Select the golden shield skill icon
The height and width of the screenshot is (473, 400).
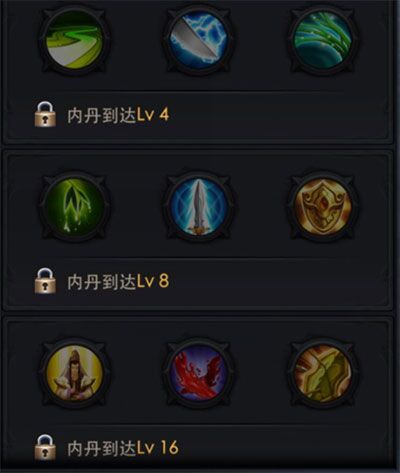pyautogui.click(x=323, y=206)
